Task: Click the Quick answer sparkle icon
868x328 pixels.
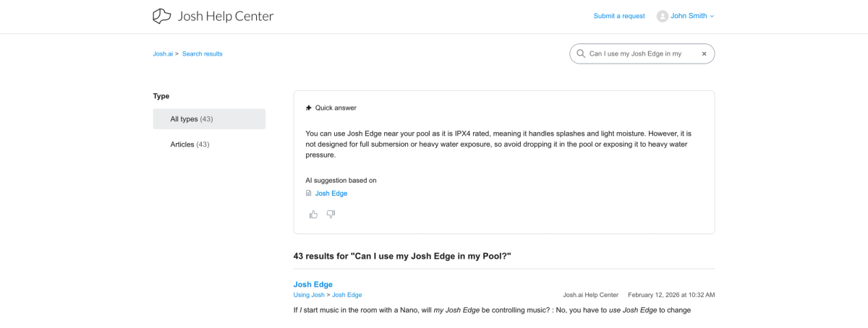Action: coord(309,108)
